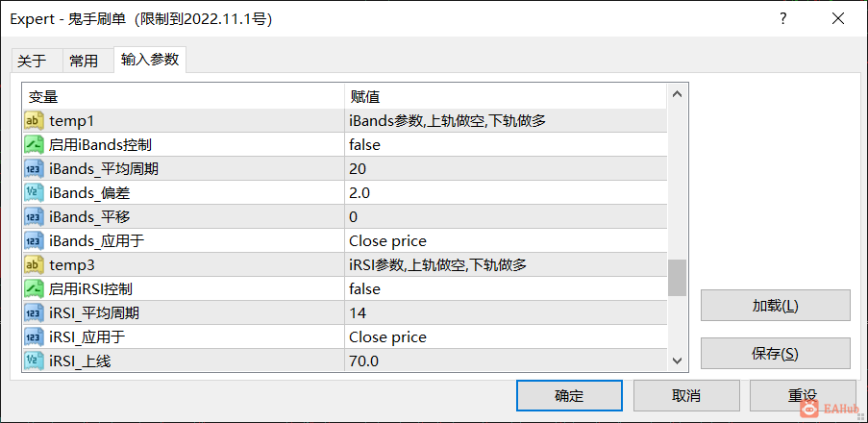Click the string icon beside temp3
The image size is (868, 423).
[34, 265]
